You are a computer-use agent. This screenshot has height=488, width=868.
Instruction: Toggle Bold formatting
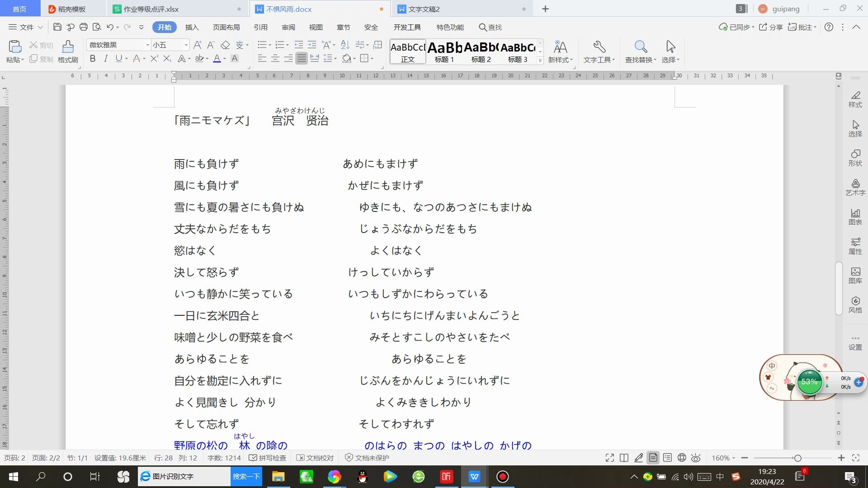(93, 58)
